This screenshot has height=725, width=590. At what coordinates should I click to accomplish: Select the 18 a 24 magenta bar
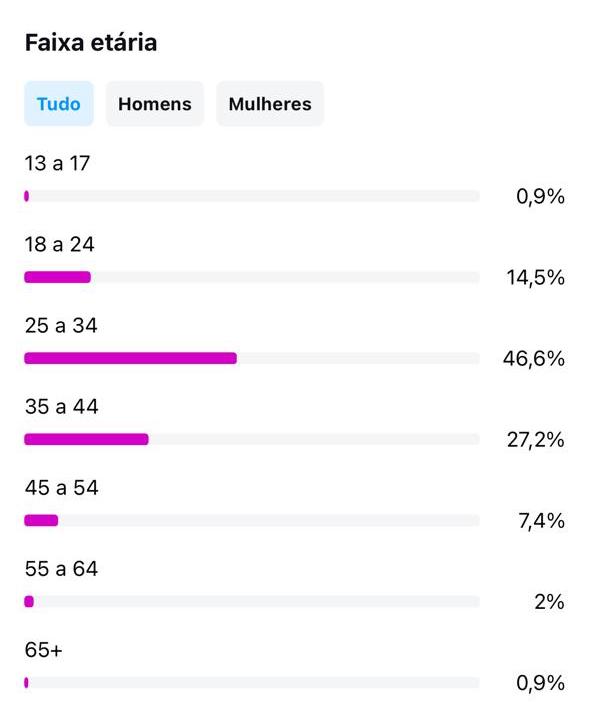tap(57, 277)
